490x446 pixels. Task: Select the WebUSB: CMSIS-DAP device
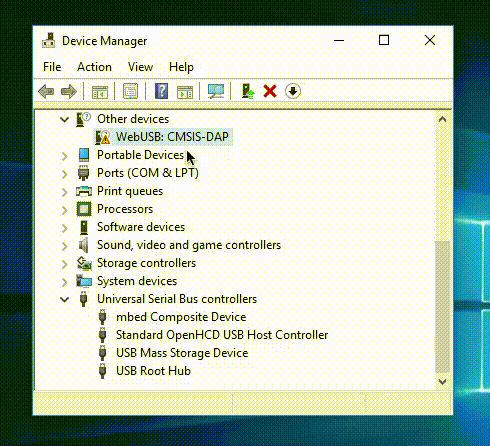163,137
